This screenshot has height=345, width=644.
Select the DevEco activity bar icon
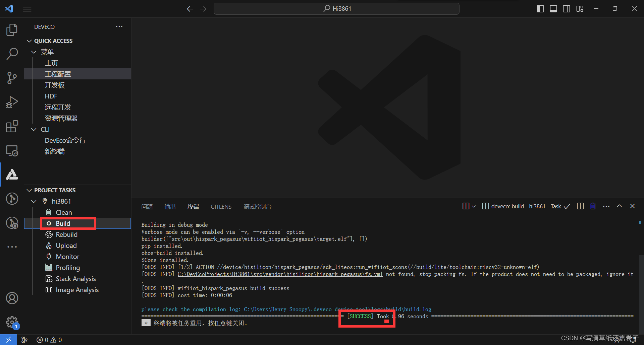12,175
